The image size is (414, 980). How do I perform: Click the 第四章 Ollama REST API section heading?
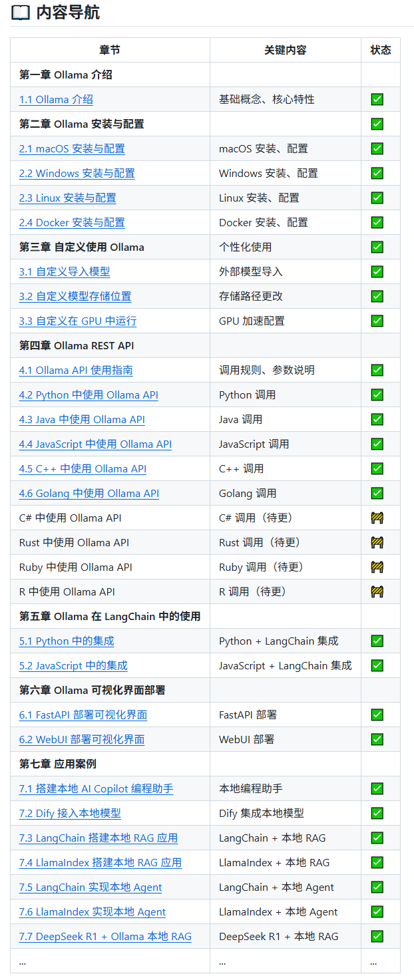[x=76, y=345]
